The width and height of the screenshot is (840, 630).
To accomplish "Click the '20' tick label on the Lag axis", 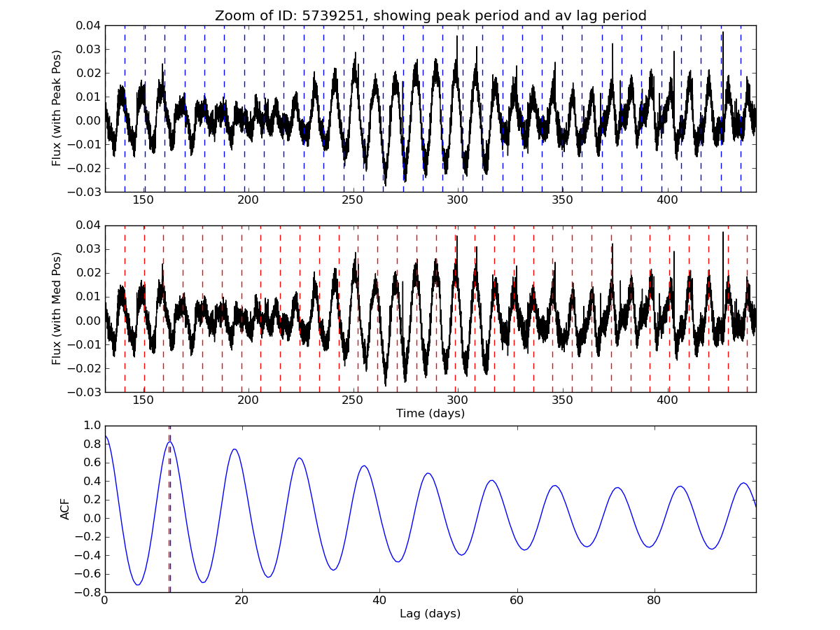I will pos(241,601).
